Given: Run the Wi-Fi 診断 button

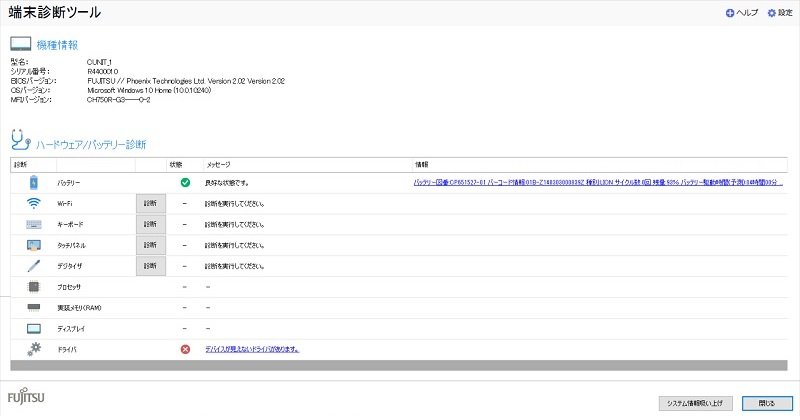Looking at the screenshot, I should [151, 204].
